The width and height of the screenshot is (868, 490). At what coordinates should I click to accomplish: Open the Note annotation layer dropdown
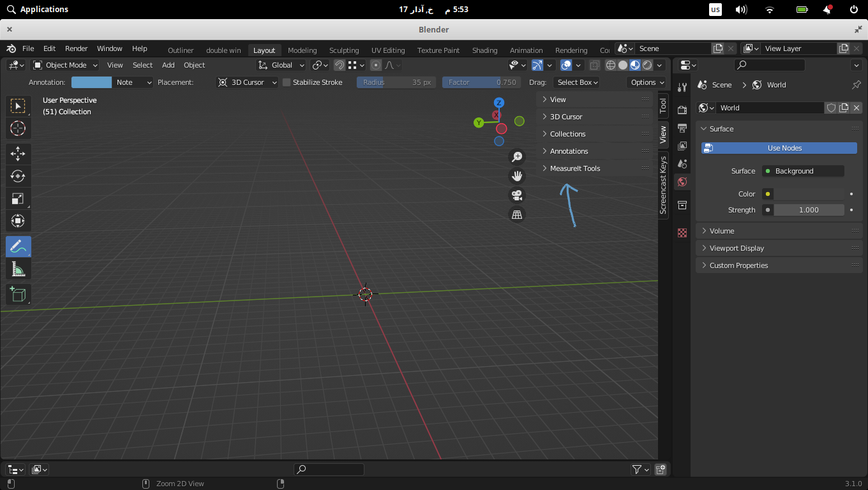click(x=133, y=82)
